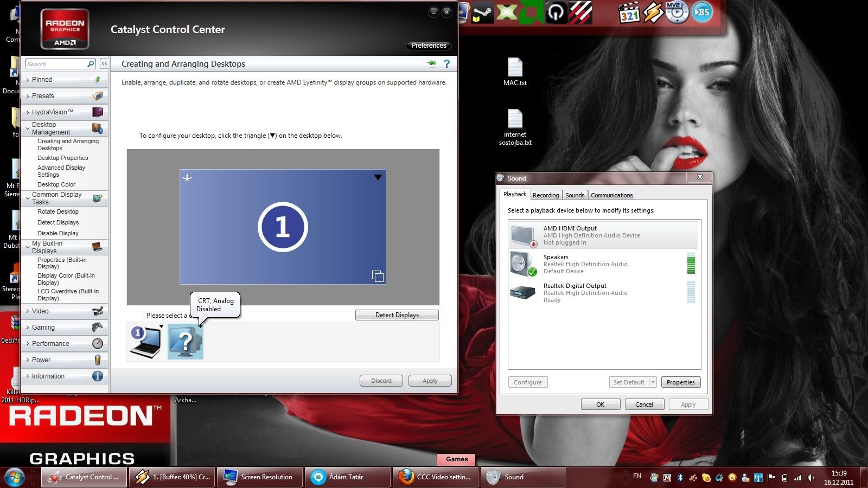Click the HydraVision monitor icon

[x=98, y=112]
